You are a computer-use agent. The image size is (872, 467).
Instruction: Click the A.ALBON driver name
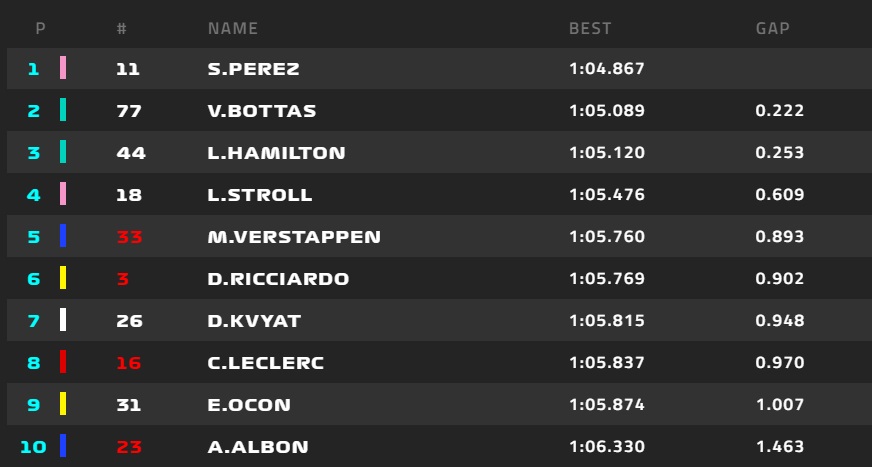pos(257,446)
